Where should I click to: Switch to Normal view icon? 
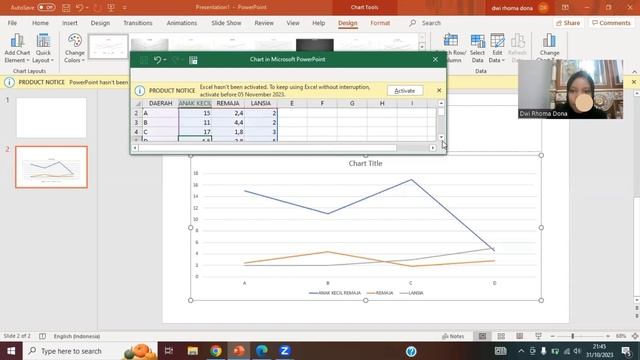click(x=482, y=336)
